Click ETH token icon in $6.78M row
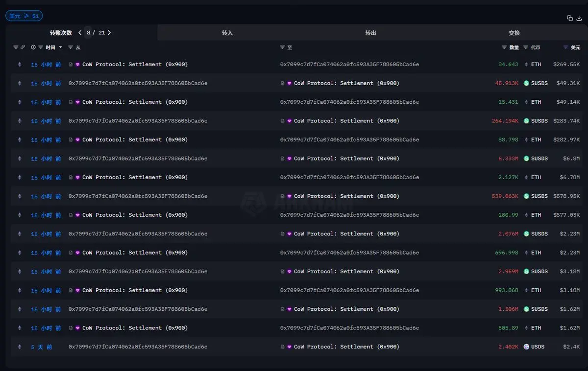588x371 pixels. 526,178
